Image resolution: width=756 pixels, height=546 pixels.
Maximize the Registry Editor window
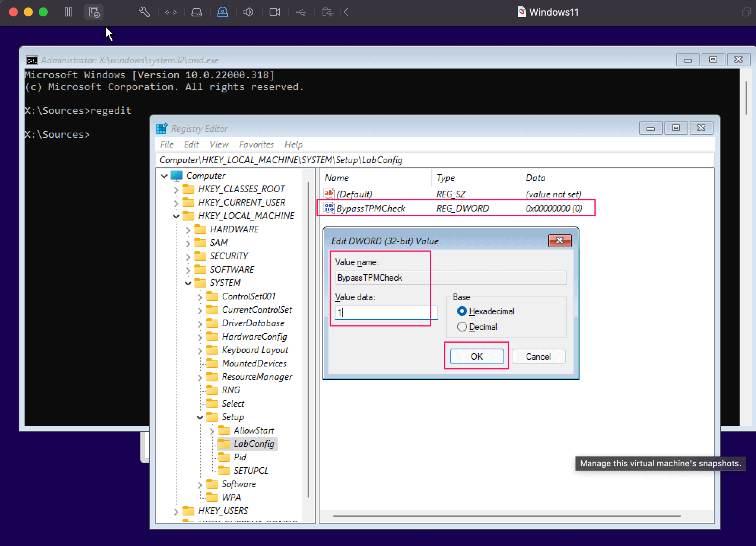pos(676,128)
